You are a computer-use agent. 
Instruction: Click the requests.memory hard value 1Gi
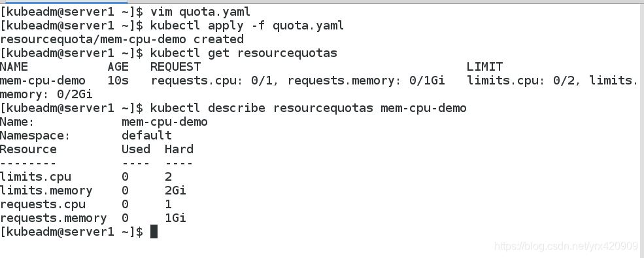tap(175, 218)
